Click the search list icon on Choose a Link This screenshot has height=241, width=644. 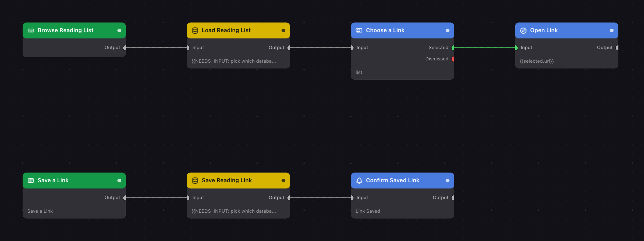click(359, 30)
